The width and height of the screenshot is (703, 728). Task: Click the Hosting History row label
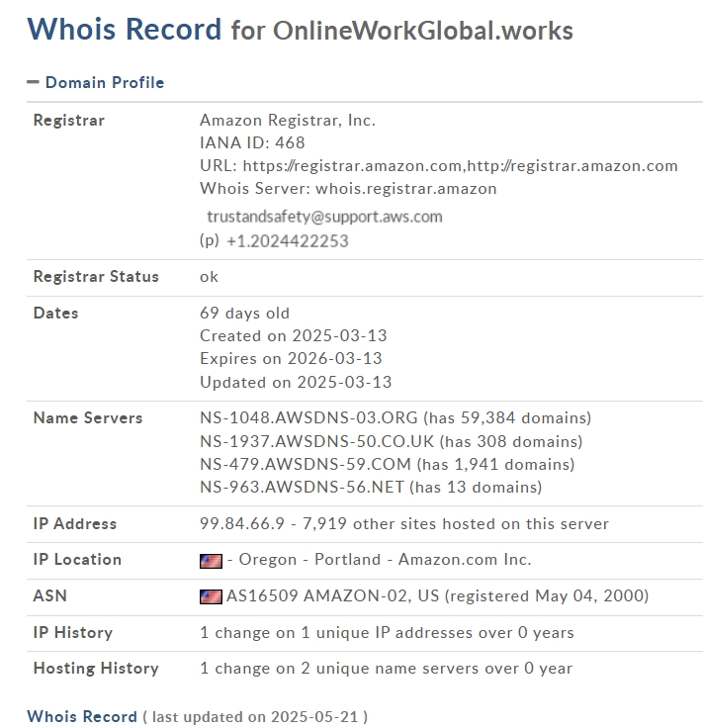coord(96,668)
